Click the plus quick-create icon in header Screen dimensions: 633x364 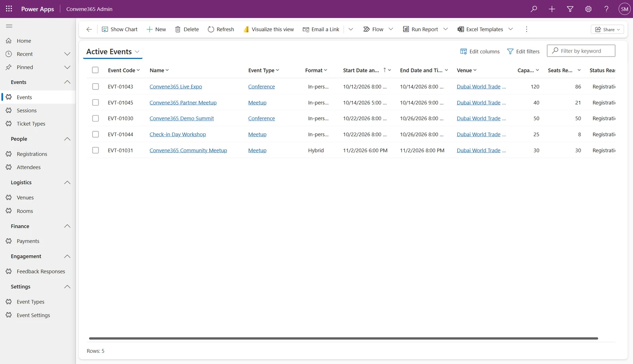552,9
